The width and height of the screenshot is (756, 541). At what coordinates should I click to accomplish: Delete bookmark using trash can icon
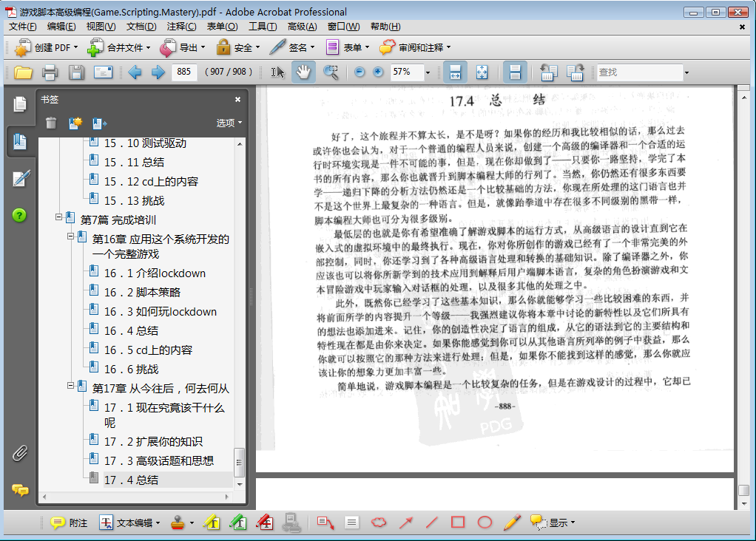pos(50,123)
